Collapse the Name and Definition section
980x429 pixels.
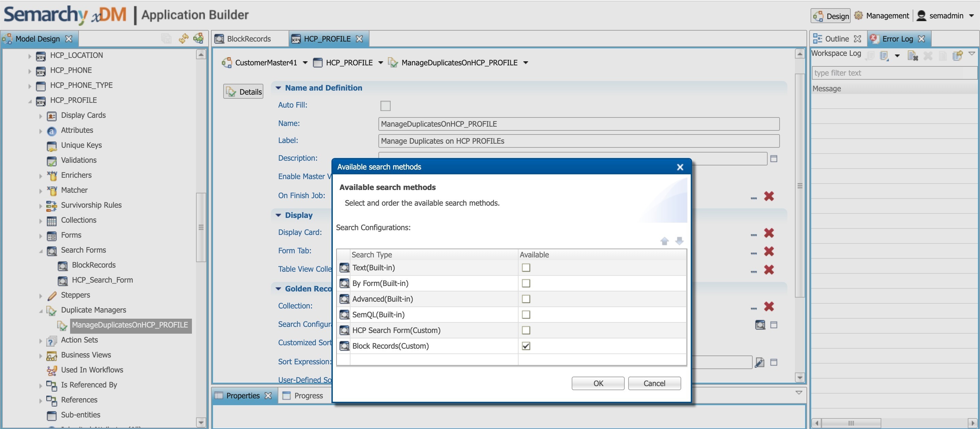(x=278, y=88)
